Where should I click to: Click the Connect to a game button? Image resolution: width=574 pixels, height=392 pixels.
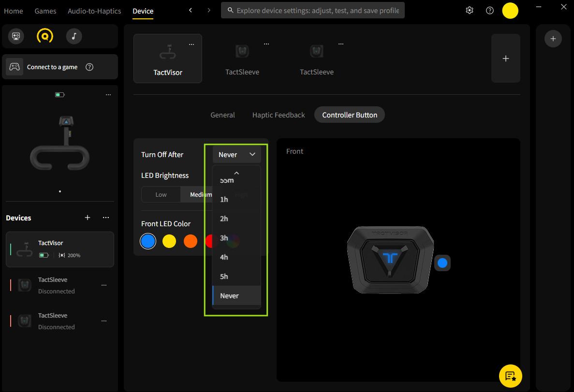pyautogui.click(x=60, y=67)
